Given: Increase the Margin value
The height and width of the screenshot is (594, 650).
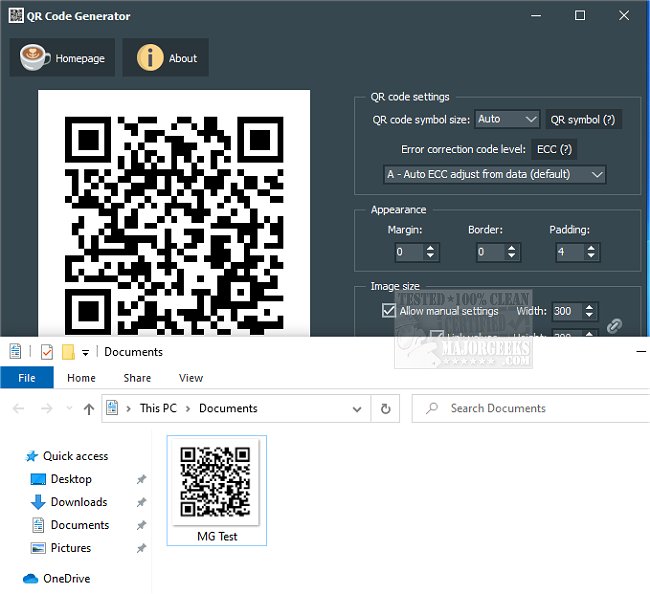Looking at the screenshot, I should [x=430, y=248].
